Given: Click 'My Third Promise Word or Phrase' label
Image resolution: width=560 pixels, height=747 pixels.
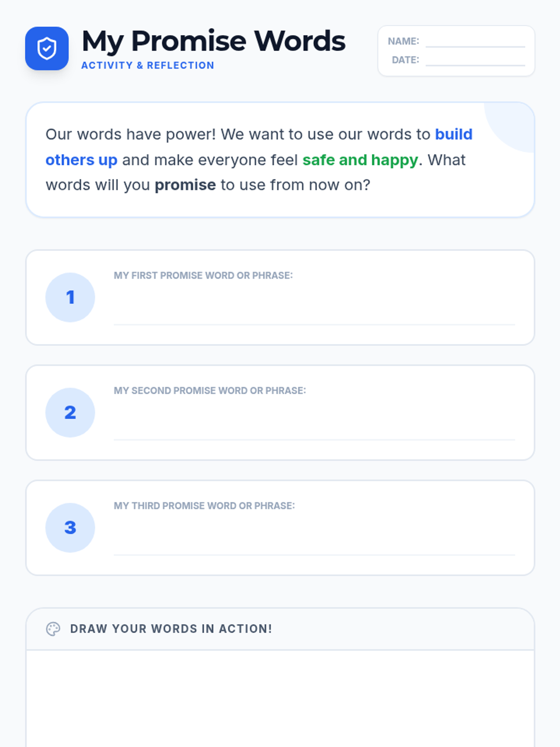Looking at the screenshot, I should point(204,506).
